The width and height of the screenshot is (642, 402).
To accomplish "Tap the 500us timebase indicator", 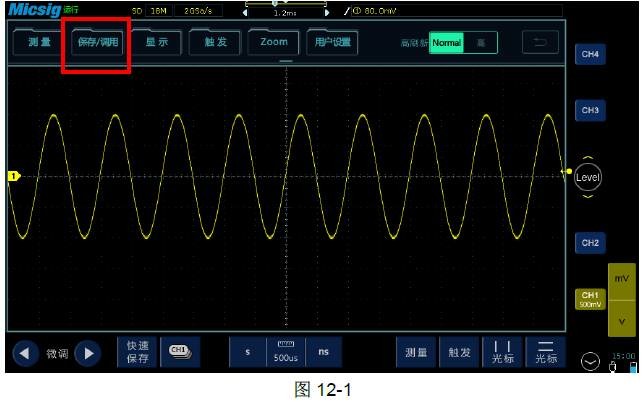I will (285, 352).
